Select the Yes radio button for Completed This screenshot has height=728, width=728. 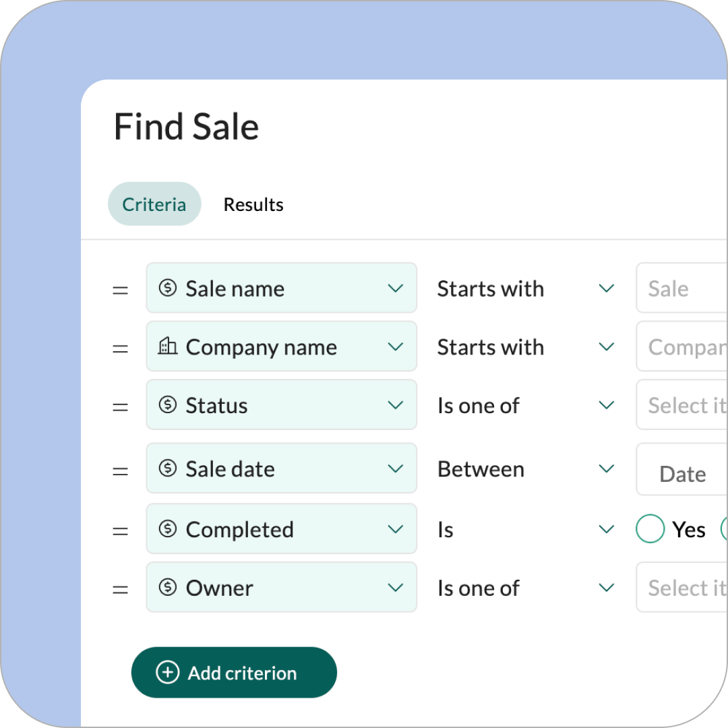650,529
